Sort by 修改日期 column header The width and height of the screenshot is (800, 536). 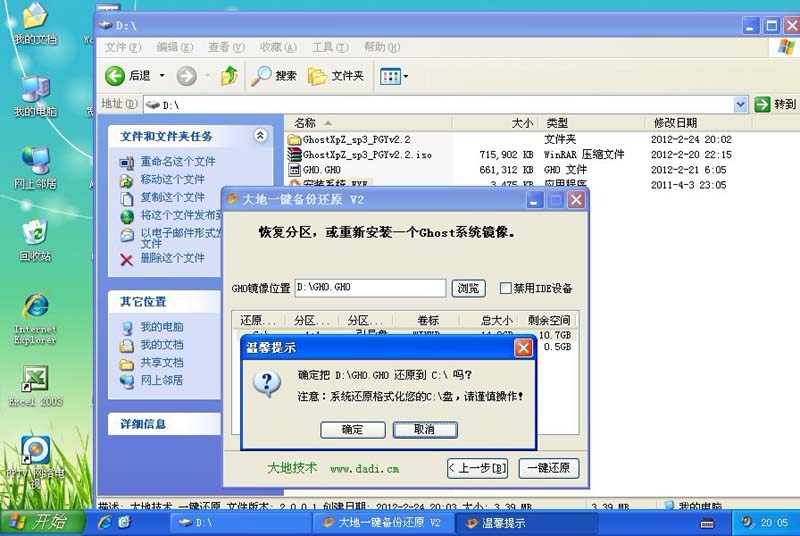point(698,123)
